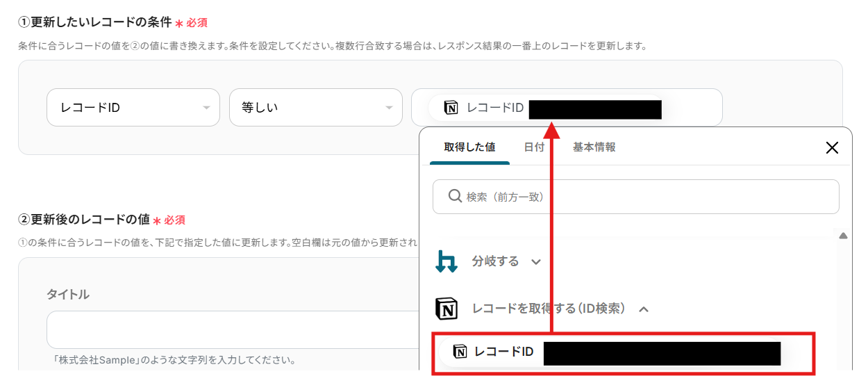Click the タイトル field label

(x=68, y=294)
